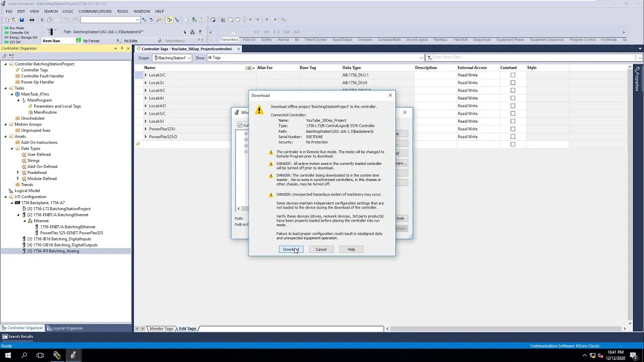Click the Cut scissors icon
The width and height of the screenshot is (644, 362).
coord(42,20)
